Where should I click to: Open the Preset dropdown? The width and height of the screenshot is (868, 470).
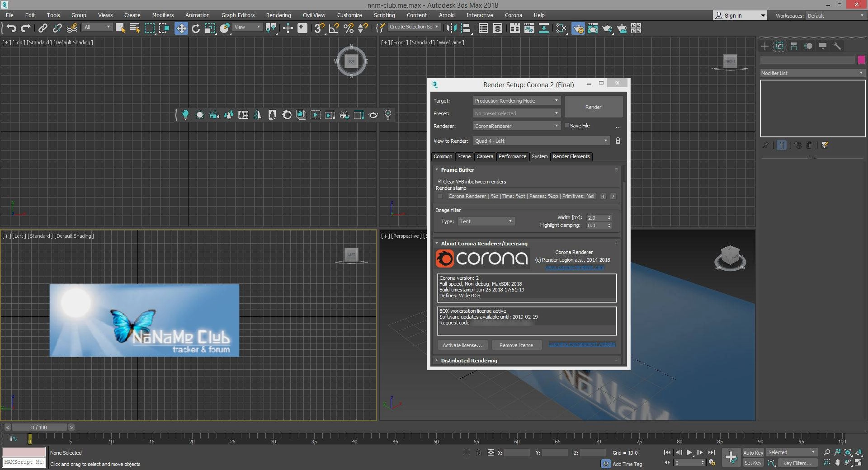517,113
